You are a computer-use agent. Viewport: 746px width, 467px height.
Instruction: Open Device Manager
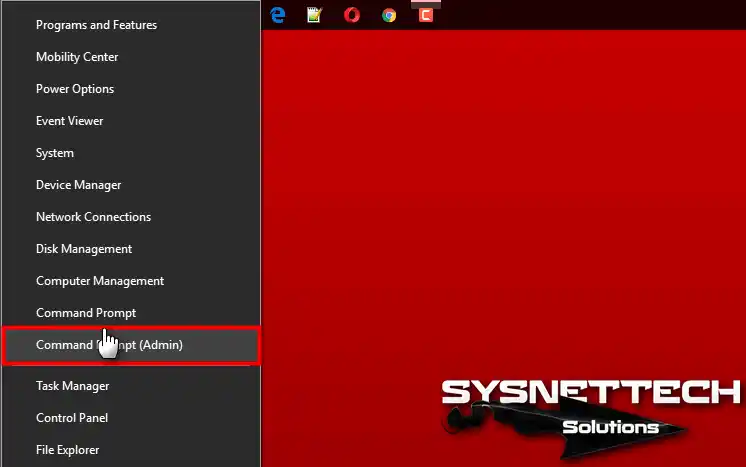pyautogui.click(x=131, y=185)
